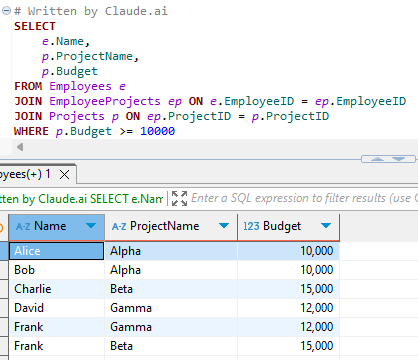The width and height of the screenshot is (418, 360).
Task: Click the FROM keyword in editor
Action: [x=28, y=86]
